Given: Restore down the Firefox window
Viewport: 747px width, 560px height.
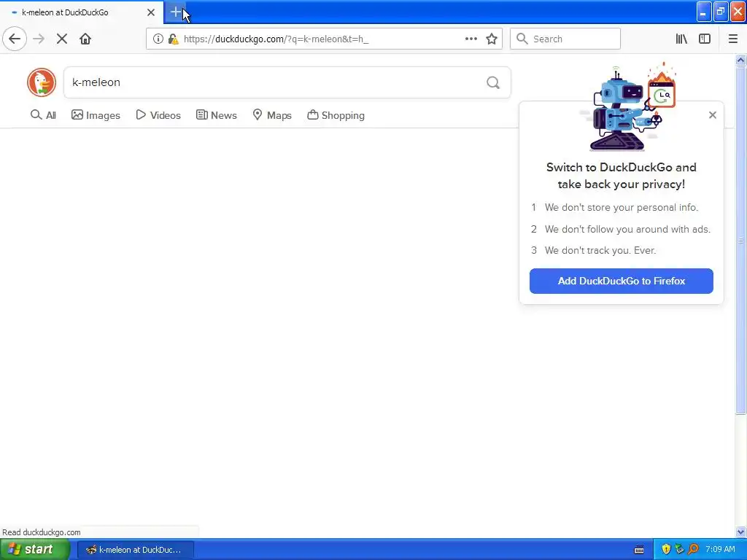Looking at the screenshot, I should tap(721, 12).
